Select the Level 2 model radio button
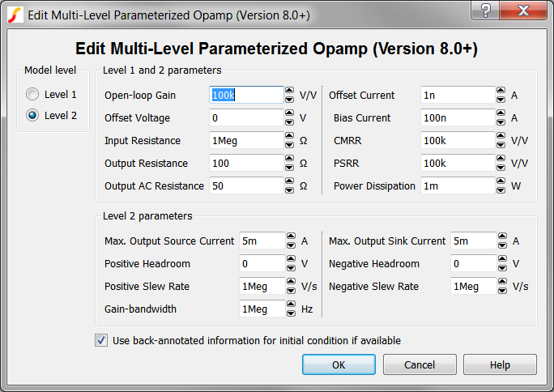 pyautogui.click(x=33, y=115)
